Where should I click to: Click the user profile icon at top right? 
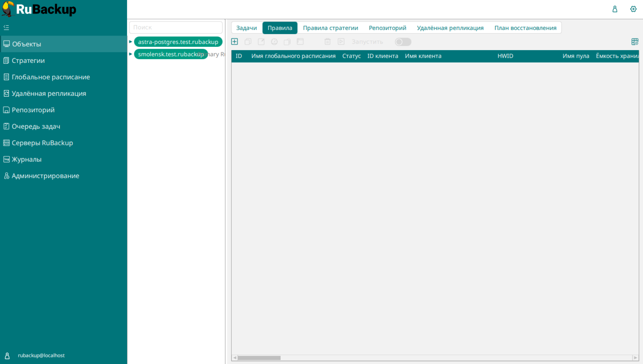tap(615, 9)
